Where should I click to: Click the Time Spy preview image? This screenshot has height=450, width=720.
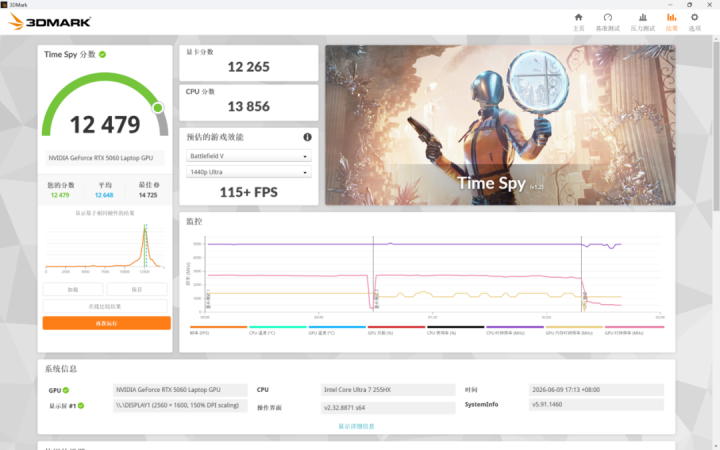pyautogui.click(x=500, y=125)
